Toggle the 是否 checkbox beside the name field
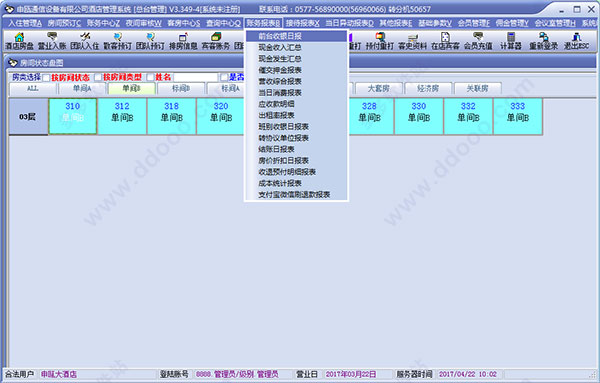This screenshot has width=600, height=383. pos(224,78)
